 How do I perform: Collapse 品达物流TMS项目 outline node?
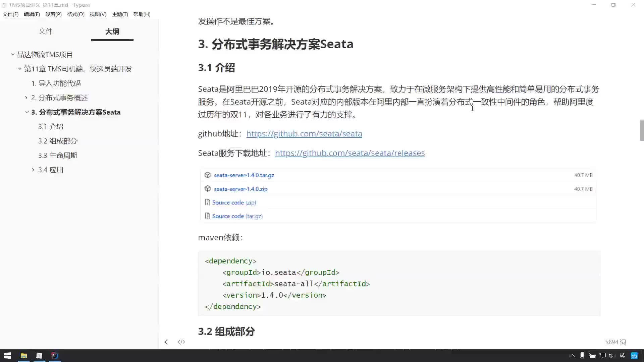coord(13,54)
